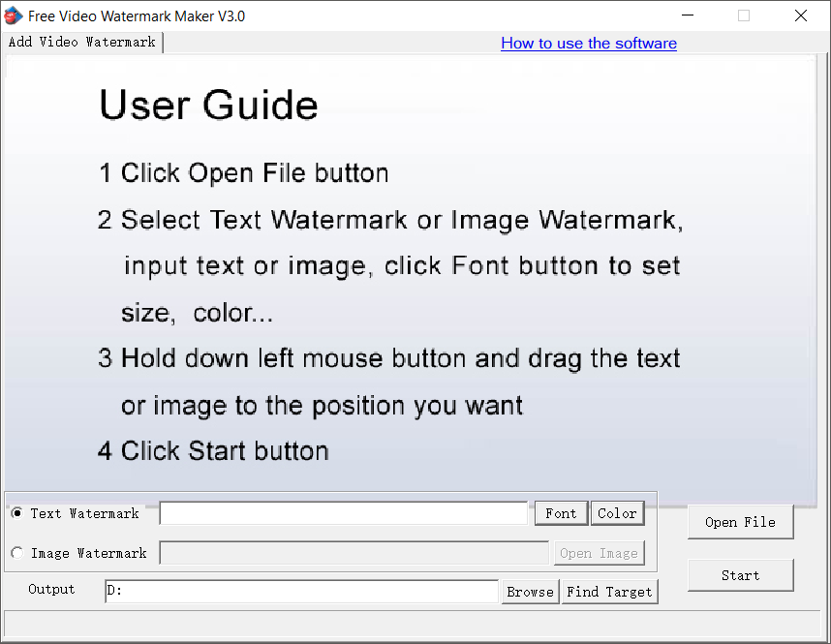Maximize the application window
The image size is (831, 644).
744,15
